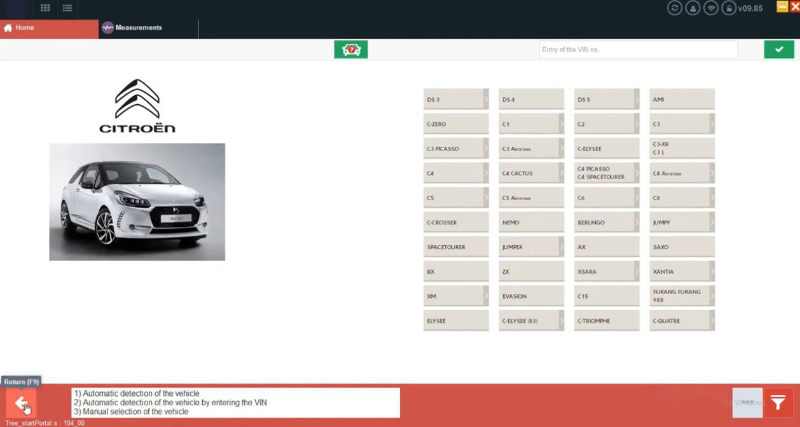Expand the C1 model chevron
The image size is (800, 427).
pyautogui.click(x=561, y=123)
